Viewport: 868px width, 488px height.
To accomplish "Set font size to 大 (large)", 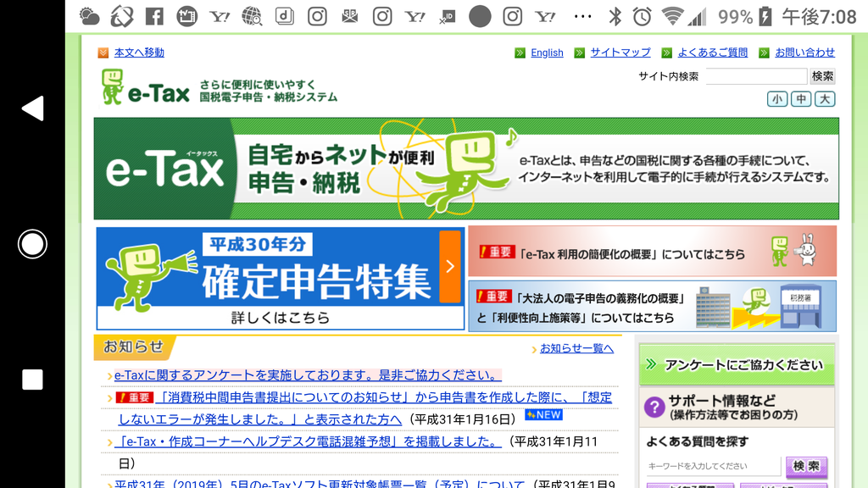I will pos(825,99).
